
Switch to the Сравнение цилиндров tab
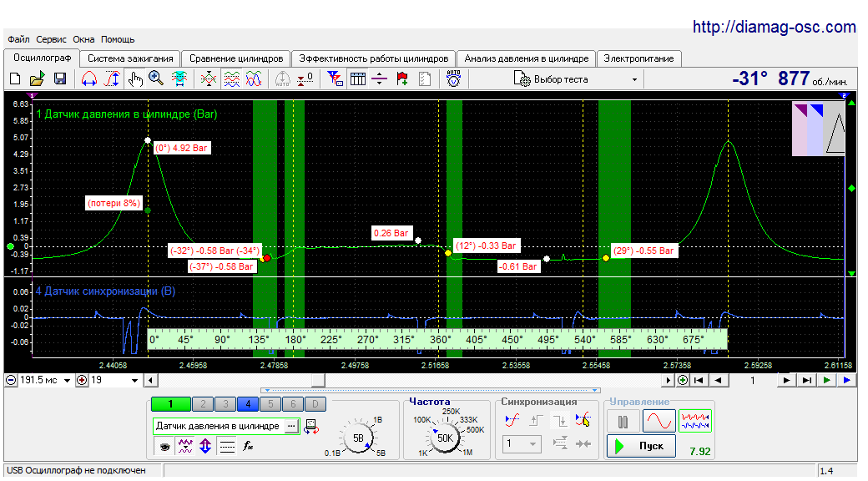236,58
